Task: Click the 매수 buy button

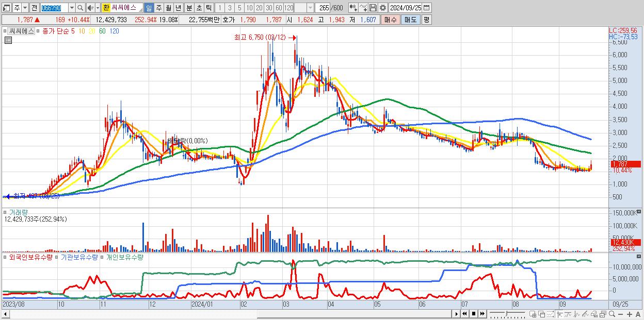Action: pos(390,20)
